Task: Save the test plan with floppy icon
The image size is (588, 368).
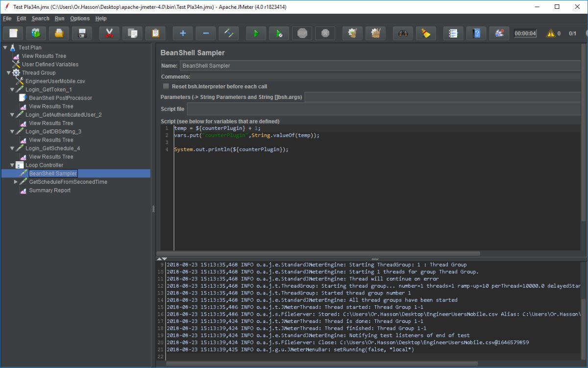Action: 82,33
